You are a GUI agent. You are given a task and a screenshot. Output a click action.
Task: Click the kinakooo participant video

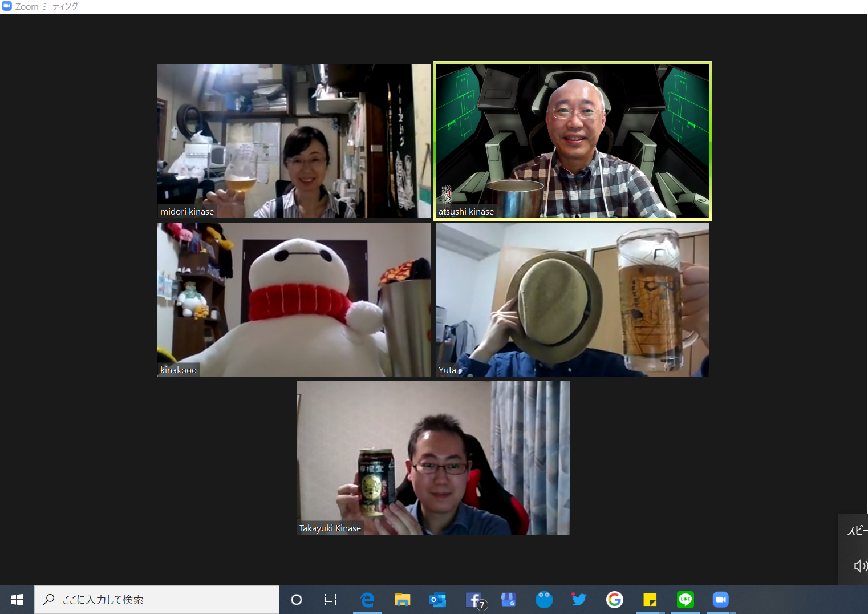(x=294, y=299)
